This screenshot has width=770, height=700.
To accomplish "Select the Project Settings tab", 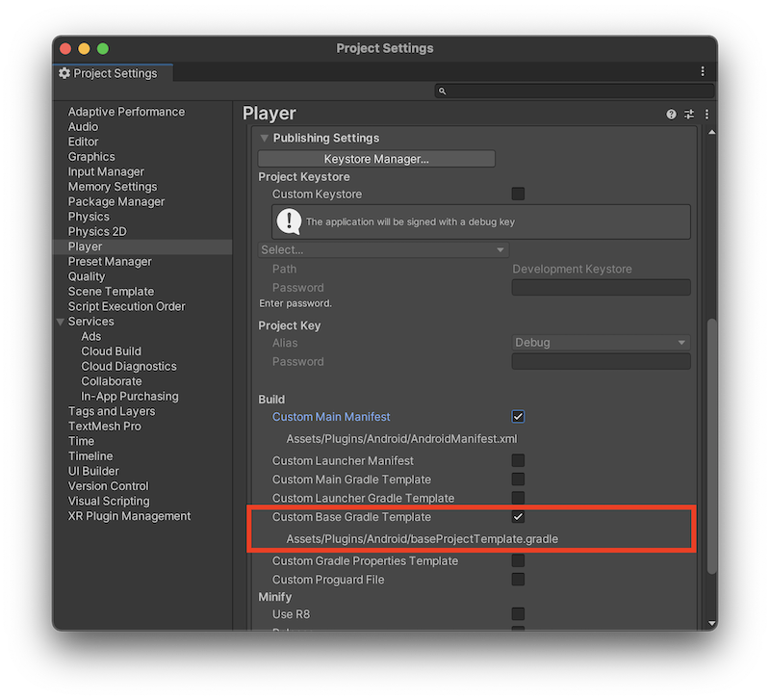I will pos(114,73).
